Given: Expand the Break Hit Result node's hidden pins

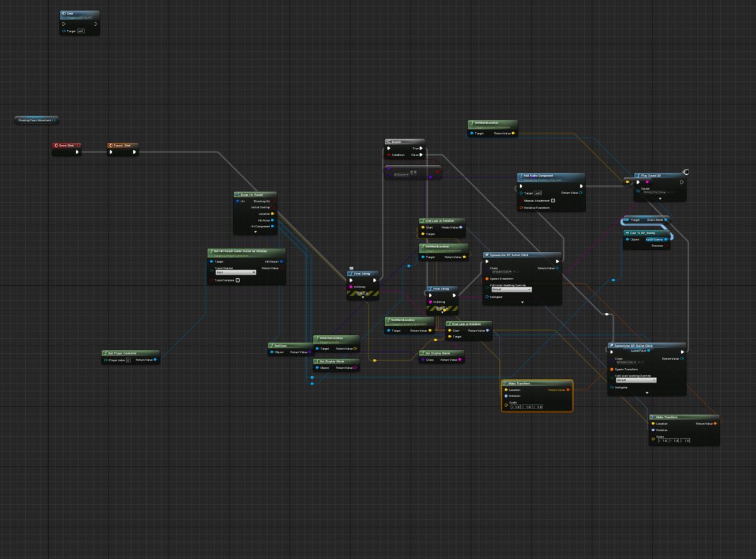Looking at the screenshot, I should 255,232.
